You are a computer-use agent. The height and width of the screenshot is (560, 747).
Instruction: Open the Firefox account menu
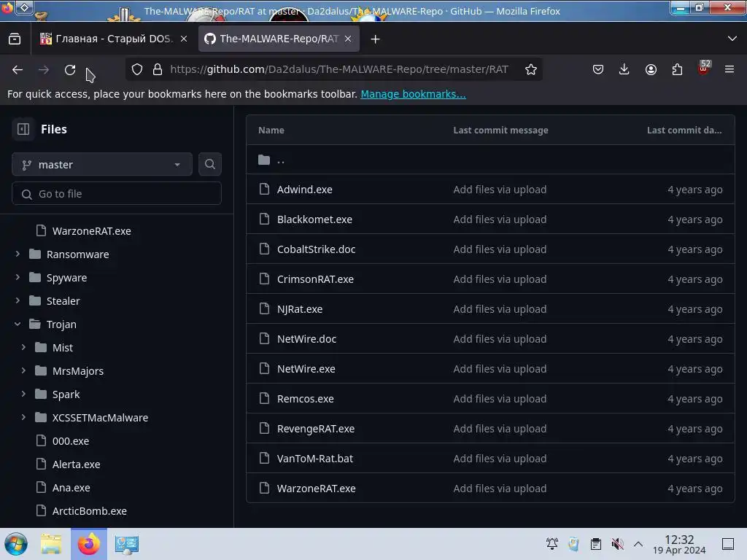(x=651, y=69)
